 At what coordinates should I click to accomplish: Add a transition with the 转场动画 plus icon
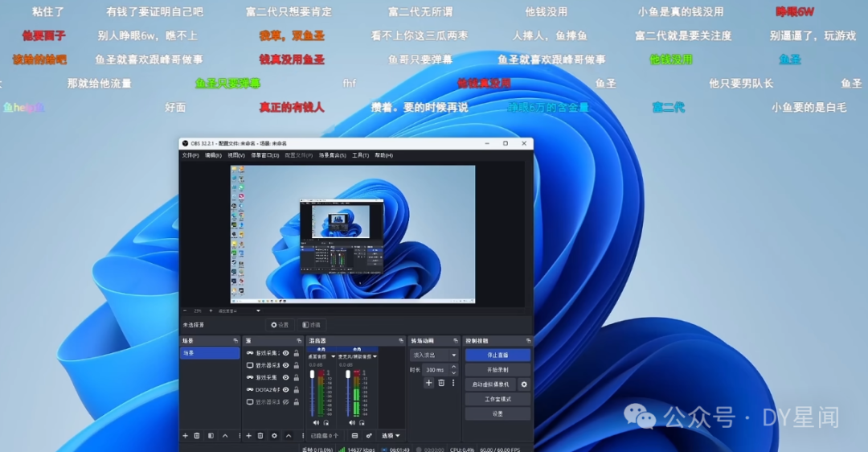click(x=428, y=383)
